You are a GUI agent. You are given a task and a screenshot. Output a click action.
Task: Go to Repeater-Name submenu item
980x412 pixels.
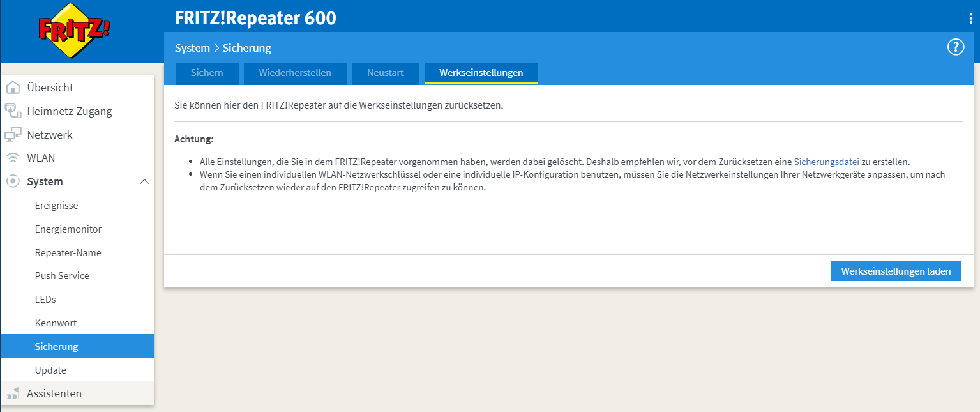77,253
